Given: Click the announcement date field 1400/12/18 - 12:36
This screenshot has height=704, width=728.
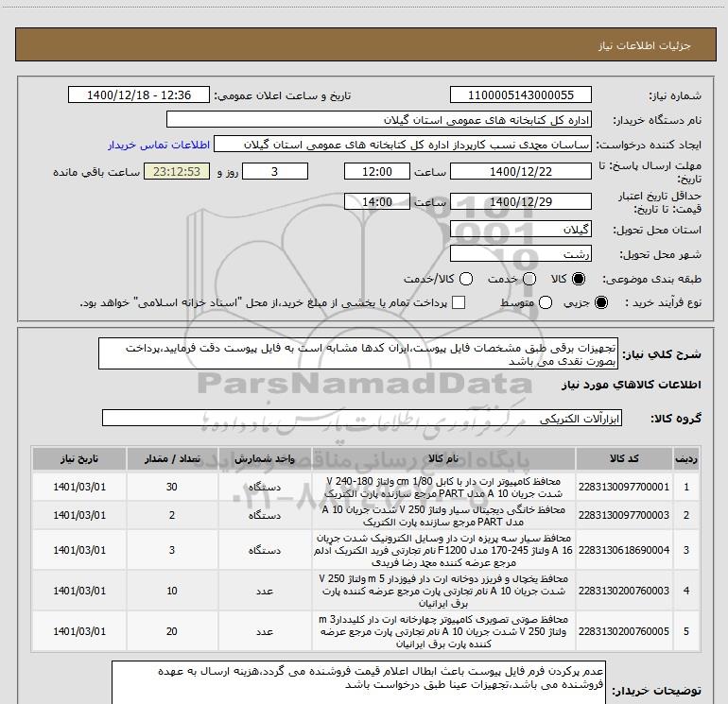Looking at the screenshot, I should [x=139, y=94].
